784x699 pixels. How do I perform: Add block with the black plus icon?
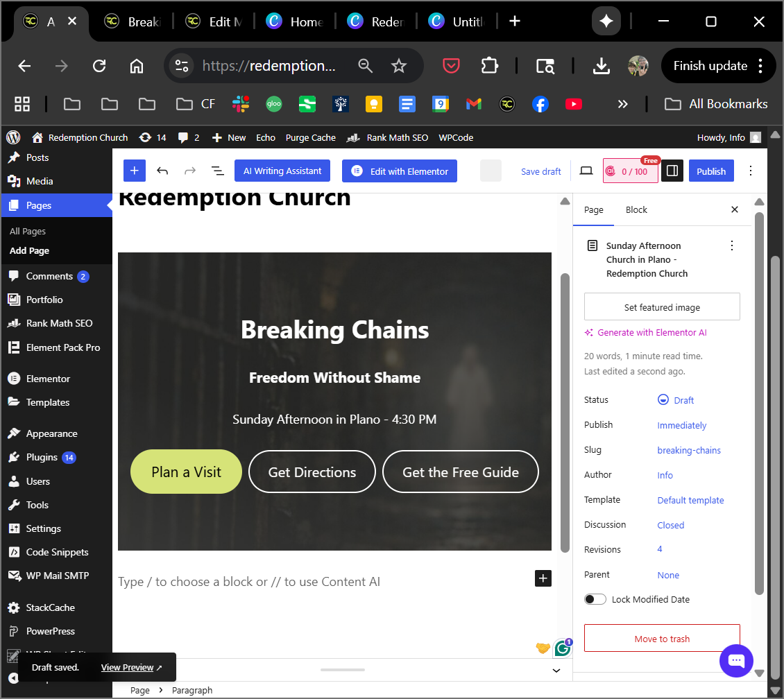click(543, 578)
